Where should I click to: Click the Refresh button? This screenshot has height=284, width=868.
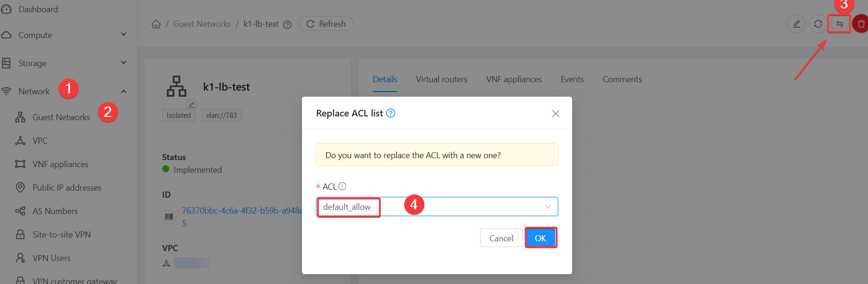tap(326, 24)
